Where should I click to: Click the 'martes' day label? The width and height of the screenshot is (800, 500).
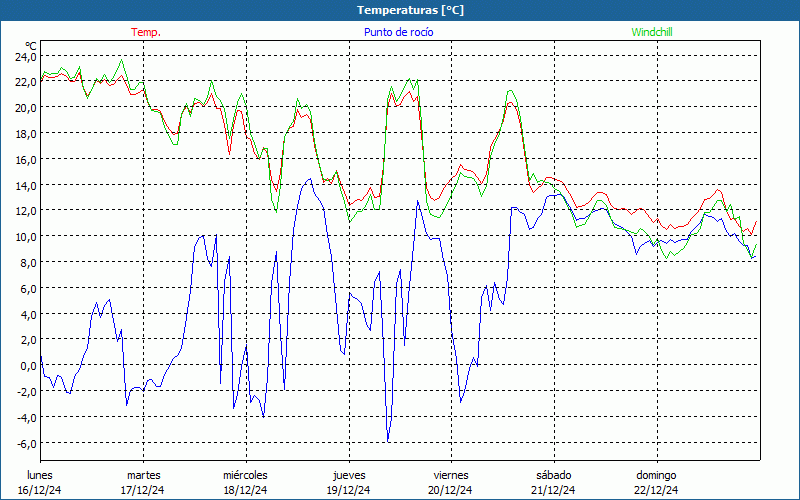point(143,475)
